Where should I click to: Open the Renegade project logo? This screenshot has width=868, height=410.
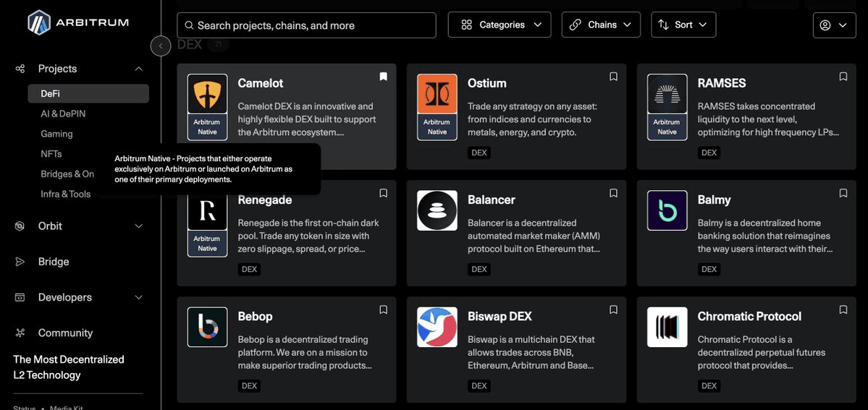[208, 211]
